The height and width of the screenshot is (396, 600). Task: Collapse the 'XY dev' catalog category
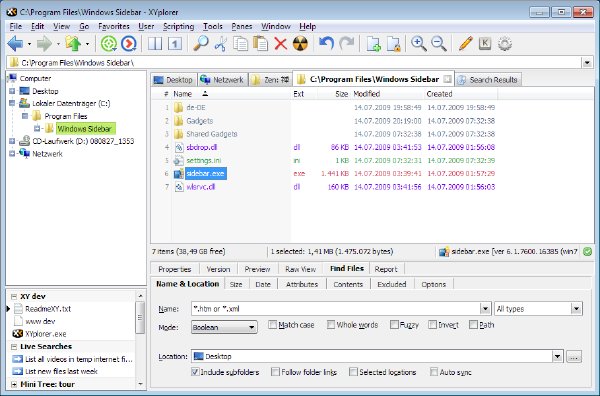coord(14,297)
